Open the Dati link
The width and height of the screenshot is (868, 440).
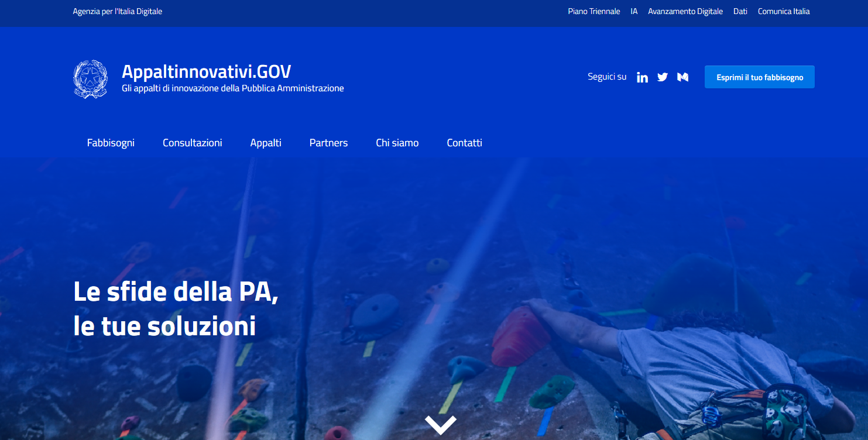pyautogui.click(x=740, y=12)
